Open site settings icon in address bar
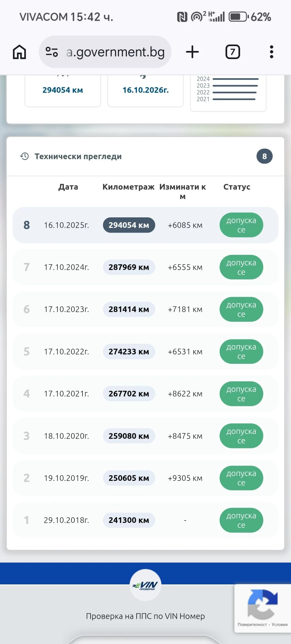The image size is (291, 644). point(52,52)
